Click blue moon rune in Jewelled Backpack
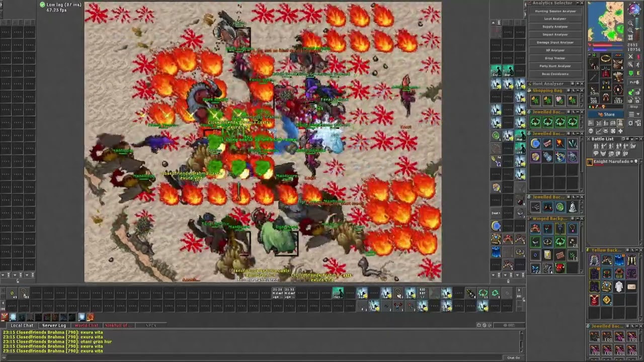Screen dimensions: 644x362 click(x=535, y=144)
